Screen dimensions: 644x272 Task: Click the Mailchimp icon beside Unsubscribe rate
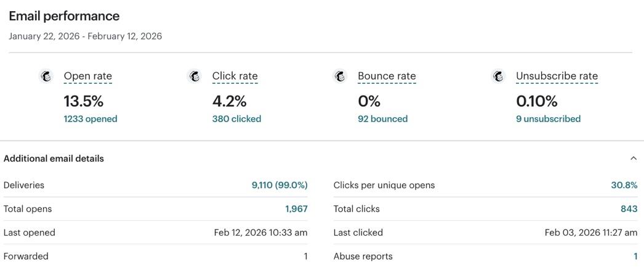[498, 76]
